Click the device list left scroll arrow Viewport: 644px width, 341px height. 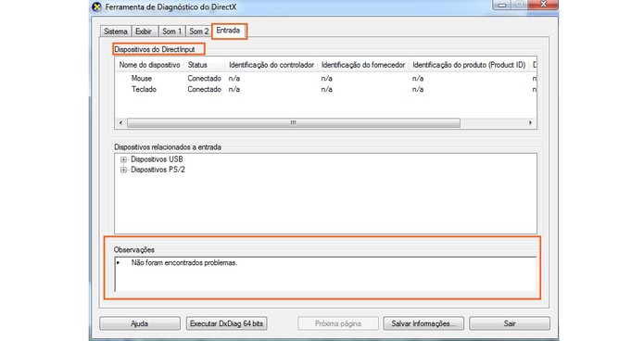120,122
